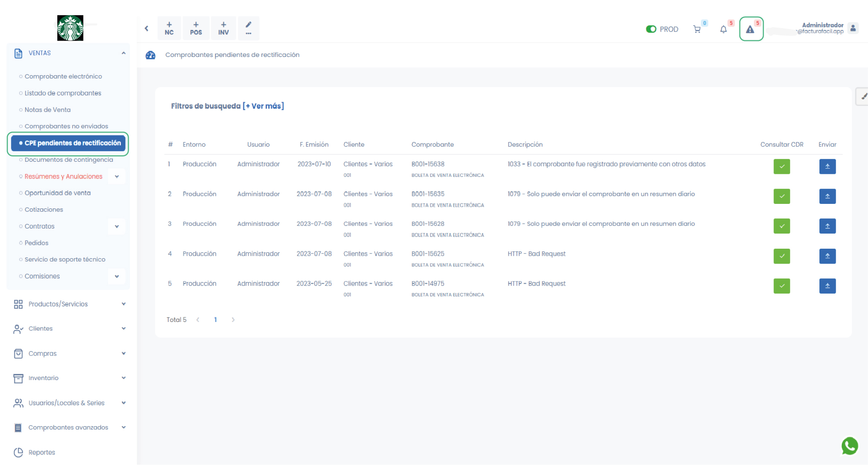
Task: Toggle the PROD environment switch
Action: click(651, 29)
